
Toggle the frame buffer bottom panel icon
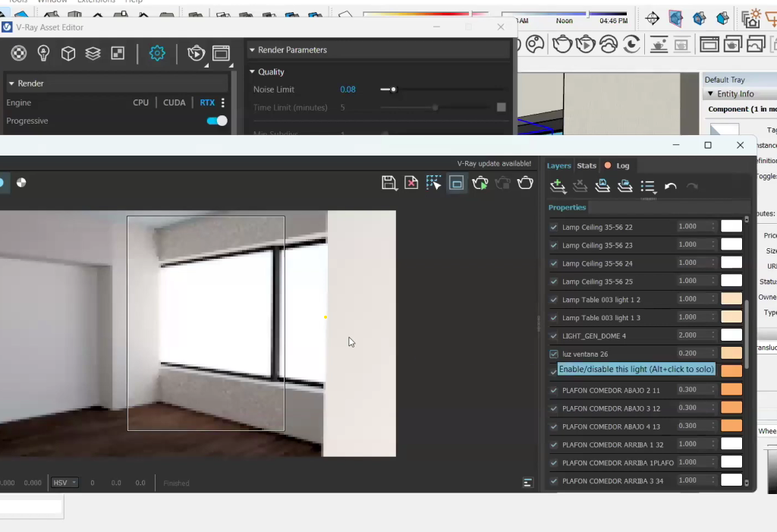click(528, 483)
